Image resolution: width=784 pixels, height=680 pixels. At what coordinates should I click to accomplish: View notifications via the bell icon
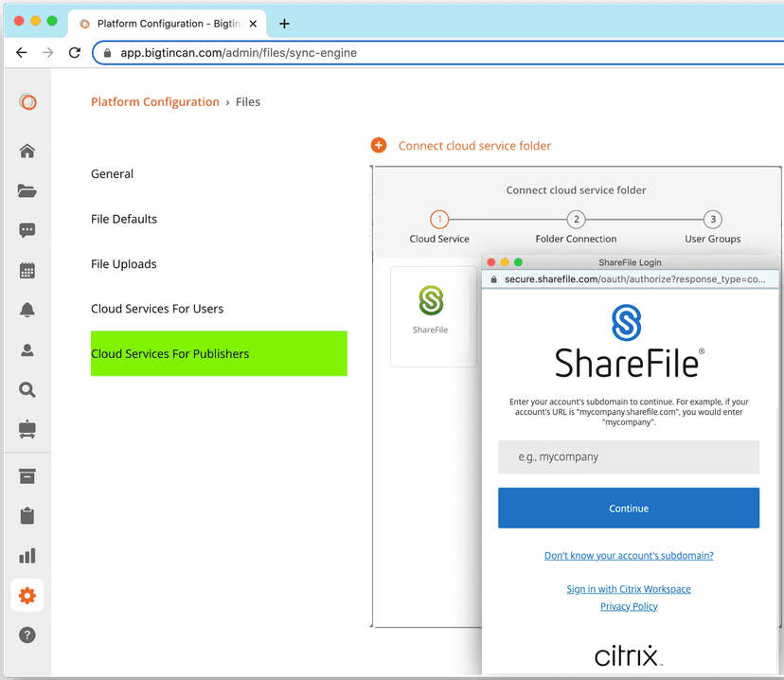click(x=27, y=310)
